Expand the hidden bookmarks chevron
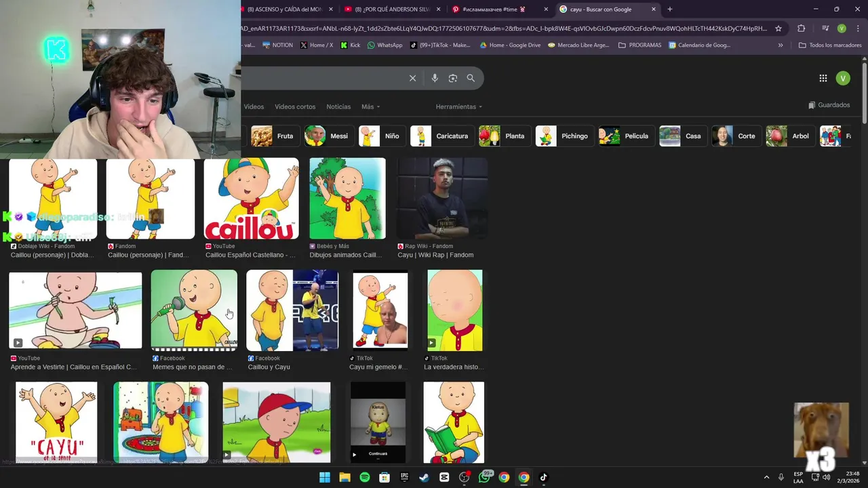The height and width of the screenshot is (488, 868). [781, 45]
